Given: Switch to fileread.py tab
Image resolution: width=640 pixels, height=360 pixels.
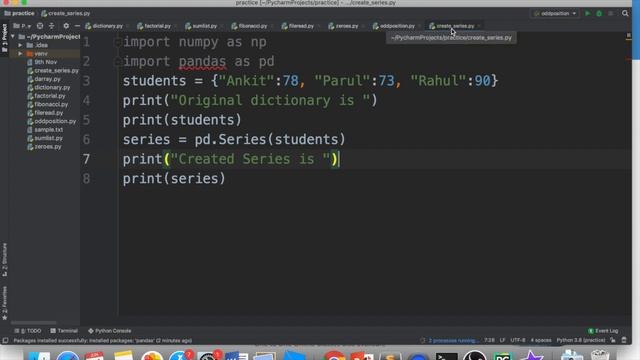Looking at the screenshot, I should coord(298,26).
